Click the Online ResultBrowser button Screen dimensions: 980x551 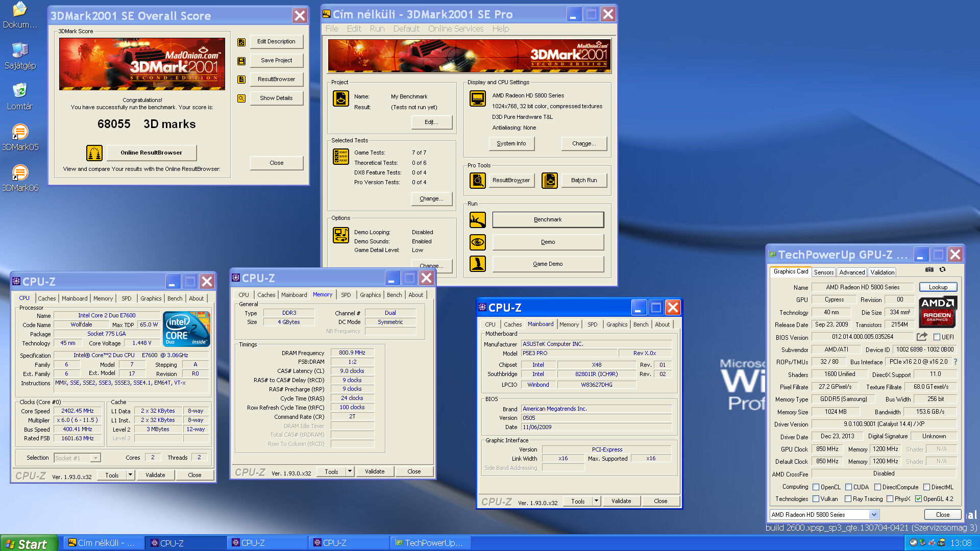pos(151,153)
